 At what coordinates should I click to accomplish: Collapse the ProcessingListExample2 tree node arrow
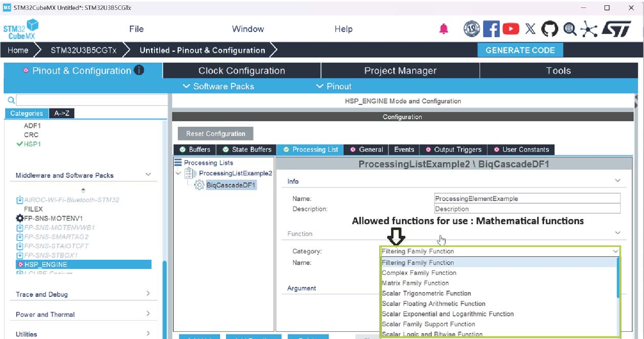pos(178,173)
